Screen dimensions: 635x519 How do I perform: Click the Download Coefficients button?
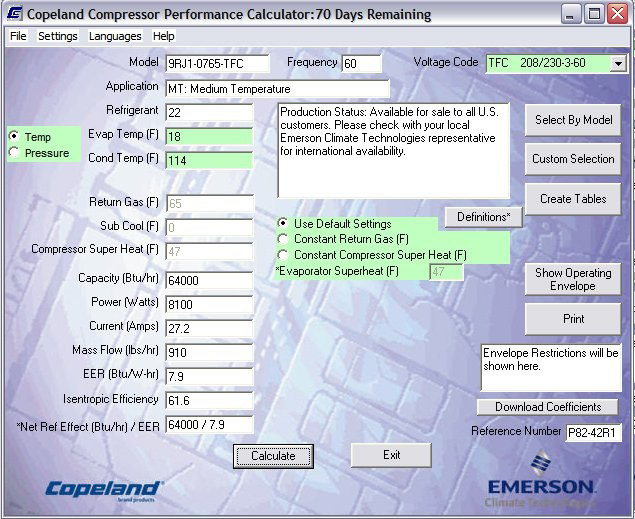[x=548, y=407]
